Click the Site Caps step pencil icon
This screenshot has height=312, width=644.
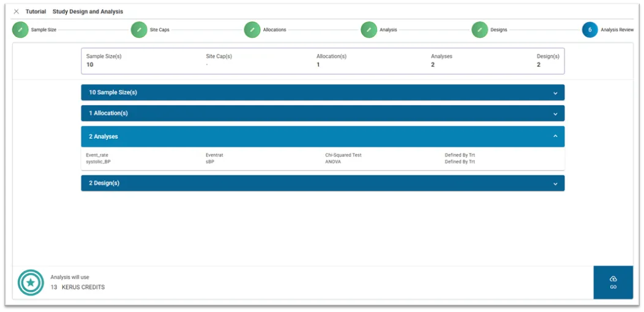click(139, 30)
